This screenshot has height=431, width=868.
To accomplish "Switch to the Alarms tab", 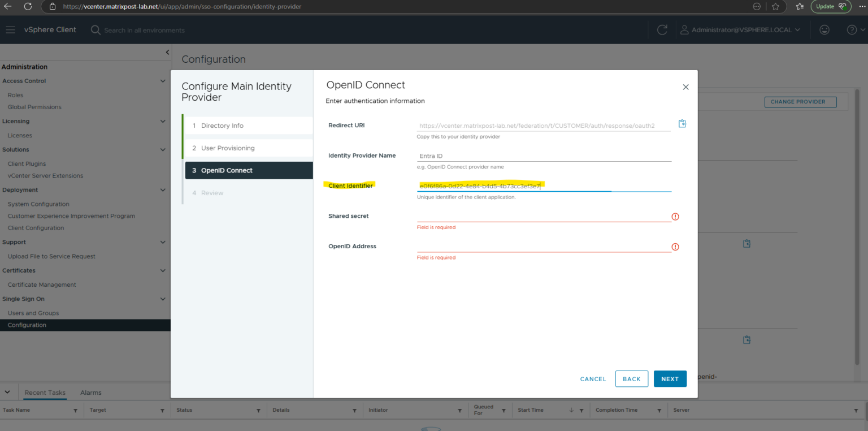I will pyautogui.click(x=90, y=392).
